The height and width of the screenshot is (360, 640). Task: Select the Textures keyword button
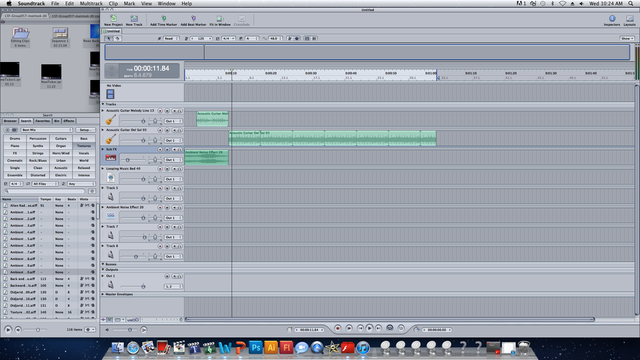pos(84,146)
